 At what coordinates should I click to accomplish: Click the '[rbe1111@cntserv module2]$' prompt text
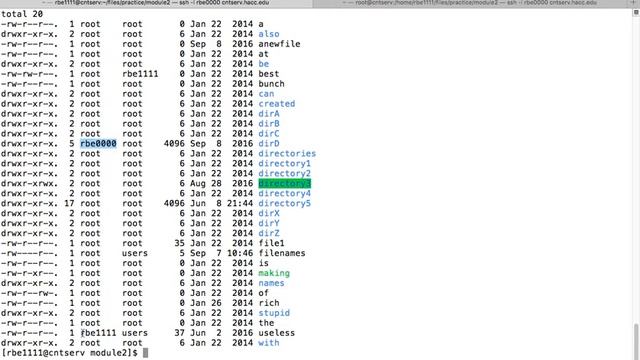tap(69, 353)
